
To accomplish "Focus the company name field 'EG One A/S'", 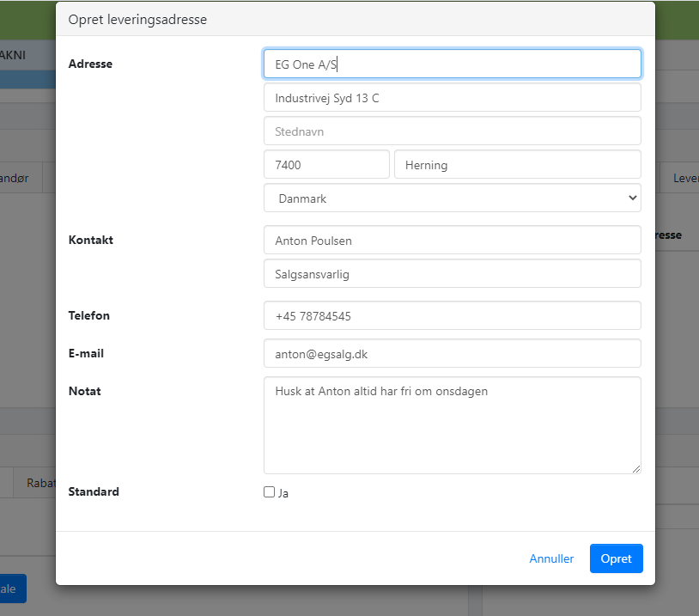I will coord(452,64).
